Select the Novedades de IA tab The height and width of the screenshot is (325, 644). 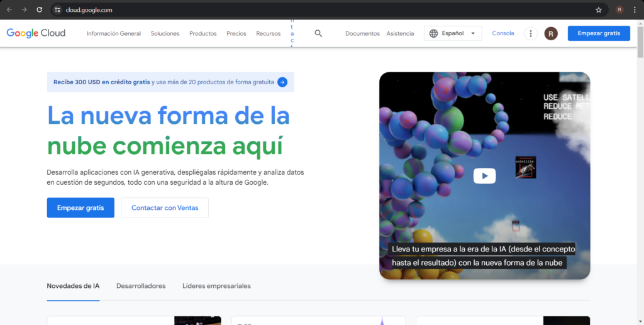click(x=73, y=286)
